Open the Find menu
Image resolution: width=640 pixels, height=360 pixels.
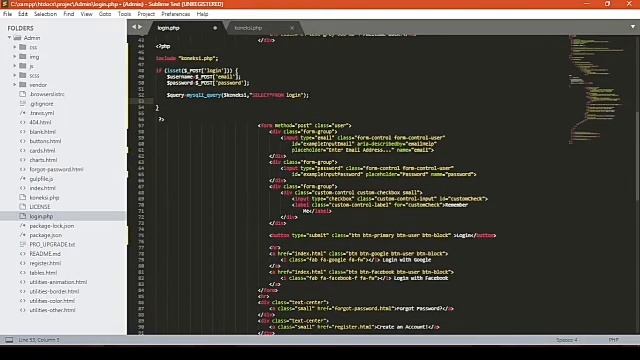(69, 14)
